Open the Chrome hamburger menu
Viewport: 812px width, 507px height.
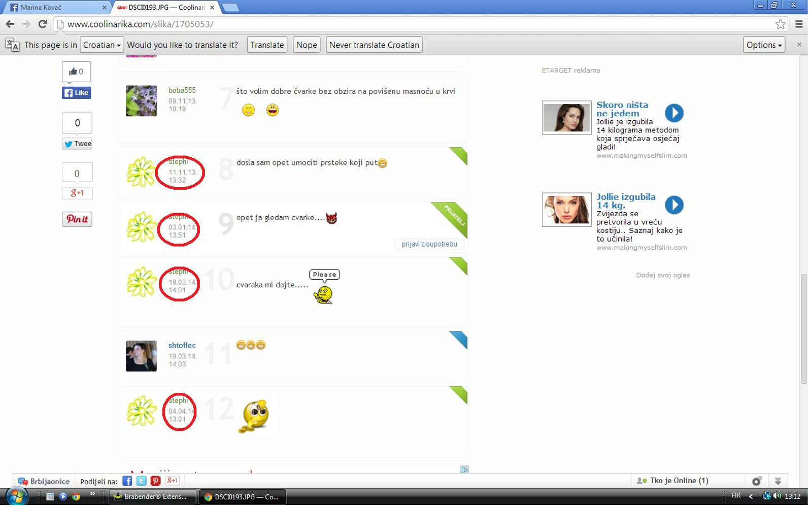[x=799, y=24]
